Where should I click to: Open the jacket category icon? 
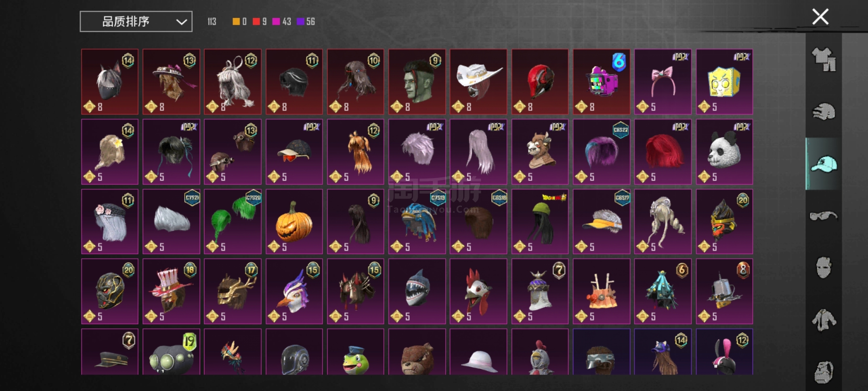(x=824, y=320)
